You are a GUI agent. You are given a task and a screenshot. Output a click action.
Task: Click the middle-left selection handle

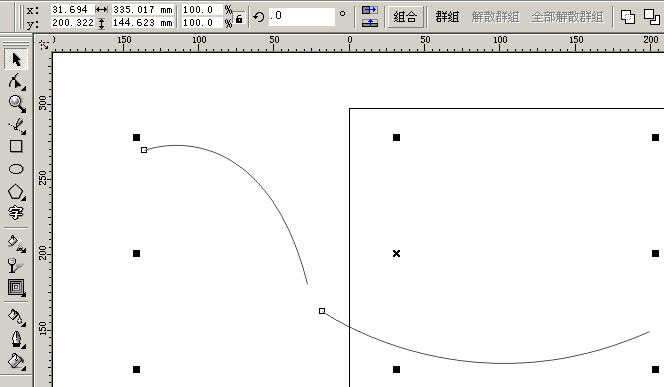coord(136,254)
